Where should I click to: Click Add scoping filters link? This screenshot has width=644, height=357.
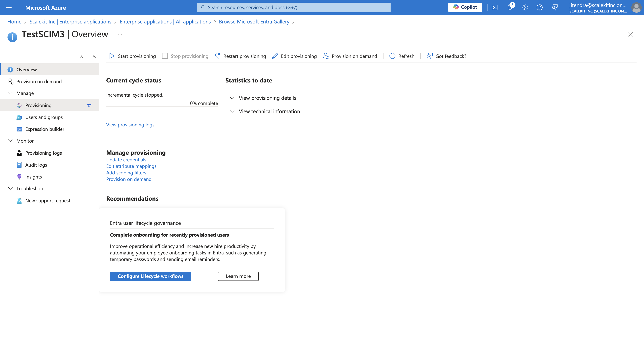point(126,173)
